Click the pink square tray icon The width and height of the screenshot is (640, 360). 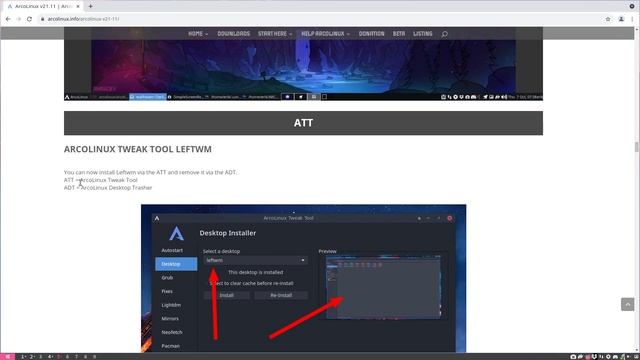[x=588, y=357]
